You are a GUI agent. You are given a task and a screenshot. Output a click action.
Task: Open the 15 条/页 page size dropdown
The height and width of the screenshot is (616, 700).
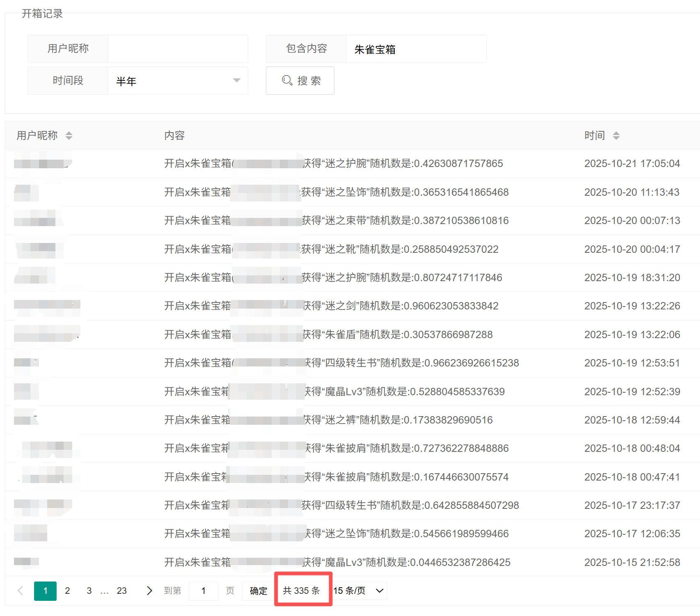point(359,591)
